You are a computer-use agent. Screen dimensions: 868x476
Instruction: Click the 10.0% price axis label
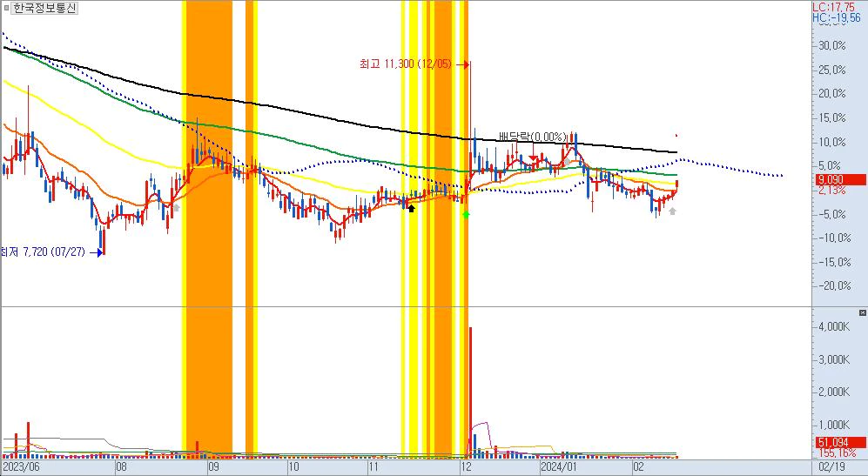point(832,142)
